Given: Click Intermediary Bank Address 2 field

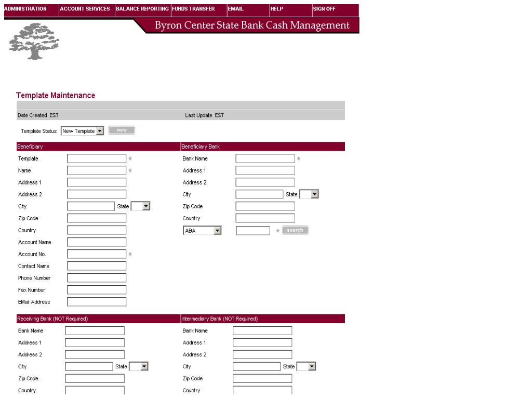Looking at the screenshot, I should click(x=262, y=354).
